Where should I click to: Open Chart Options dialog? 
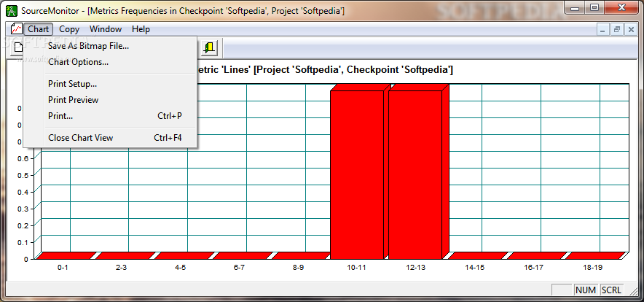(x=110, y=62)
